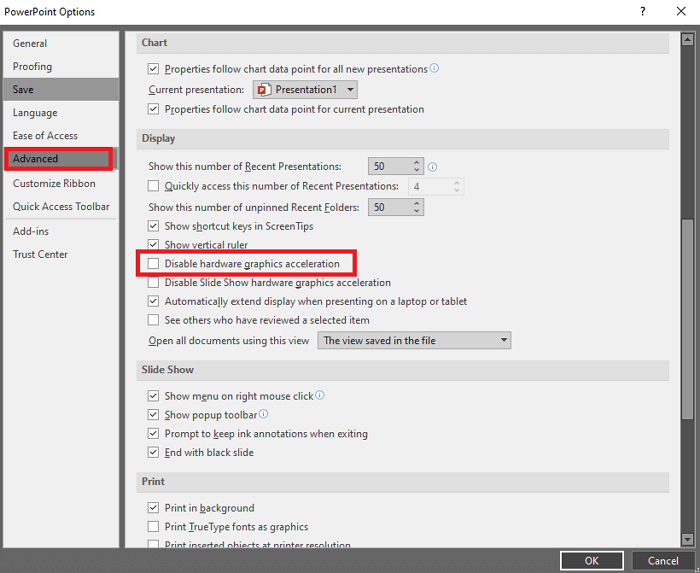Click the PowerPoint file icon in Presentation1 dropdown
Screen dimensions: 700x573
point(263,90)
